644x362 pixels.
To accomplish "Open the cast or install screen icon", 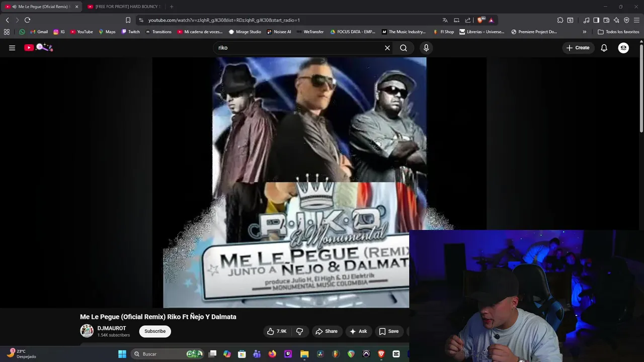I will 456,20.
